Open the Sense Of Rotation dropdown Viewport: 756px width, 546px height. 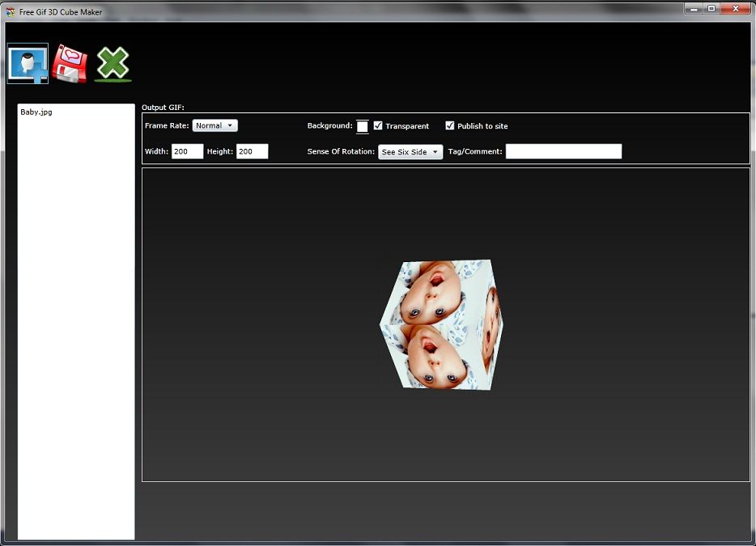click(410, 152)
